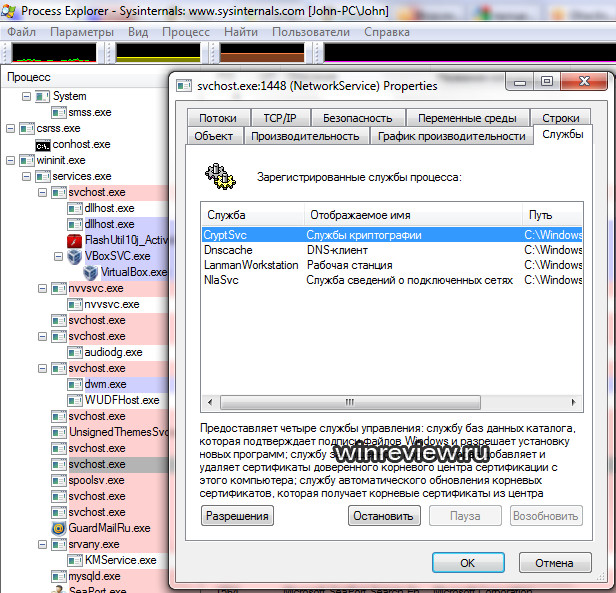This screenshot has height=593, width=616.
Task: Click the Отображаемое имя column header
Action: tap(413, 215)
